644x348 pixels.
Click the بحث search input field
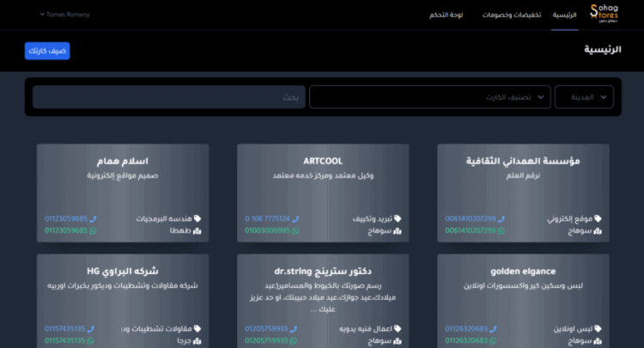[169, 97]
